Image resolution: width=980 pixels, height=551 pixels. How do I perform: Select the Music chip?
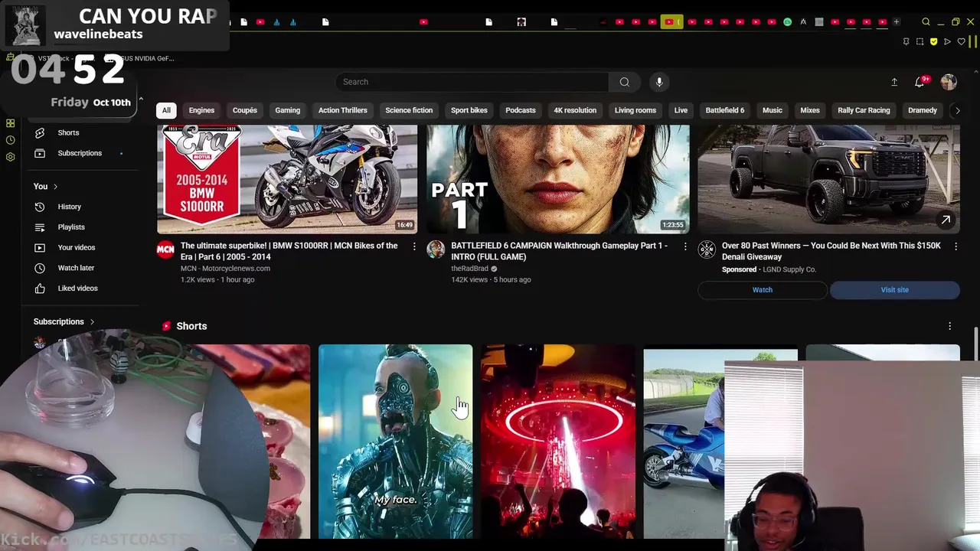coord(773,110)
